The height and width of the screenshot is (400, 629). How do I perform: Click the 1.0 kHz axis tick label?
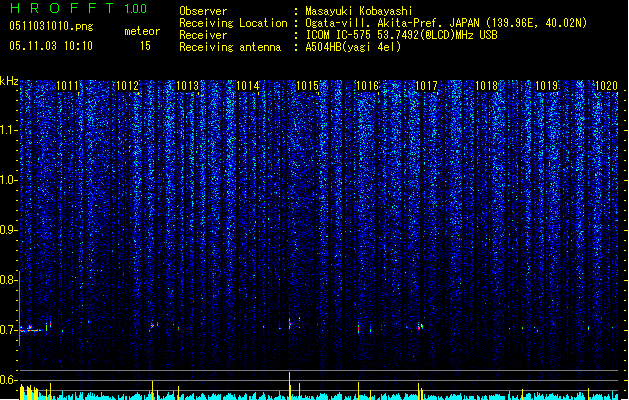click(9, 180)
